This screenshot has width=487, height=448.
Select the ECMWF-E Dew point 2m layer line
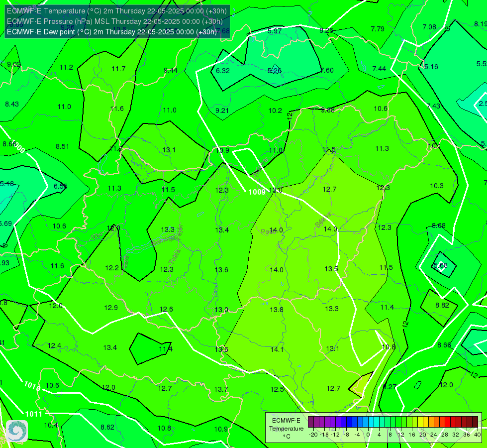pos(112,32)
